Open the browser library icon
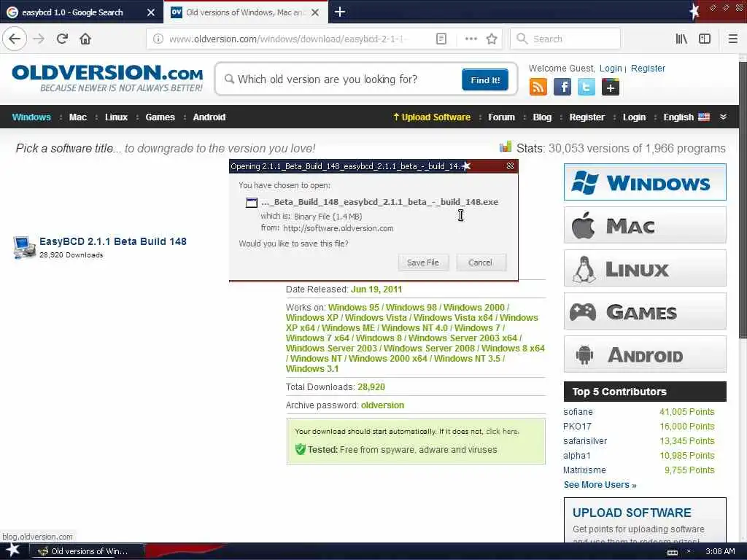This screenshot has height=560, width=747. tap(681, 39)
